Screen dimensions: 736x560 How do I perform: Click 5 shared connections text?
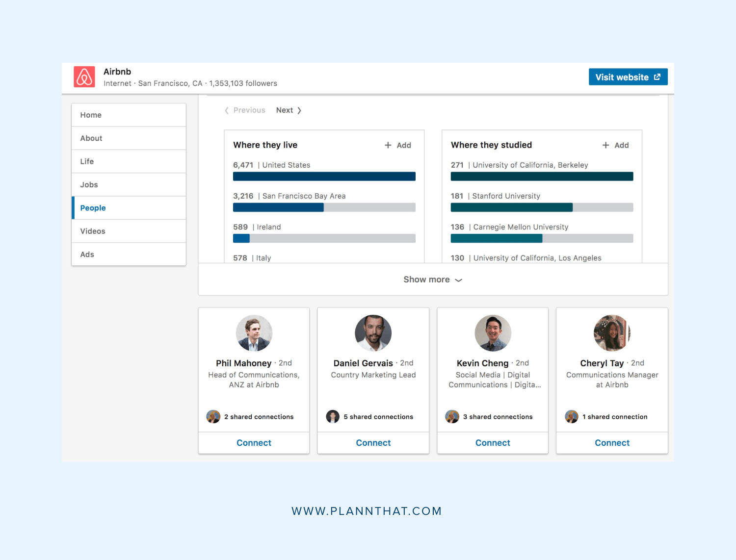378,417
